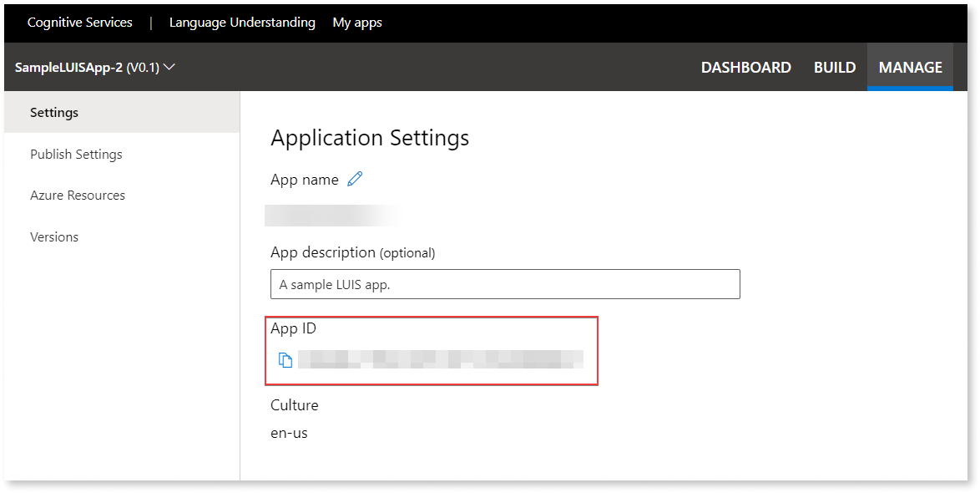The height and width of the screenshot is (493, 980).
Task: Copy the App ID using the copy icon
Action: pos(286,359)
